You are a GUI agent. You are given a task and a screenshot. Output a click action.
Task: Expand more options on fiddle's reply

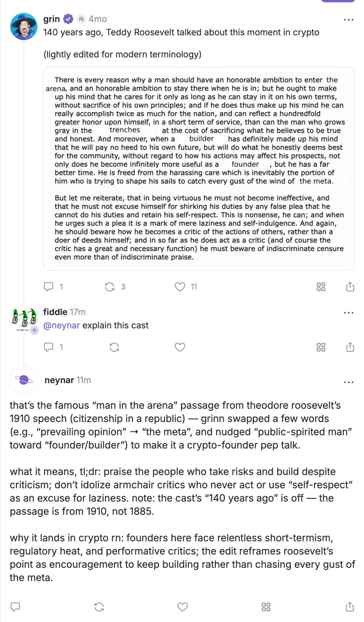(348, 313)
